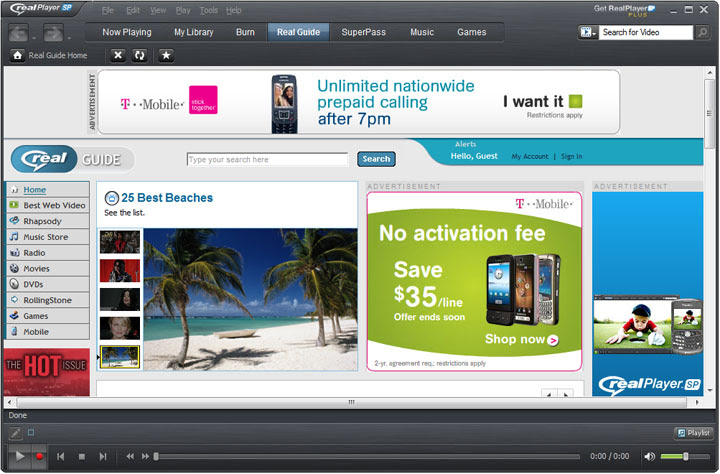Select the top thumbnail in the feature list
The image size is (720, 474).
(120, 242)
